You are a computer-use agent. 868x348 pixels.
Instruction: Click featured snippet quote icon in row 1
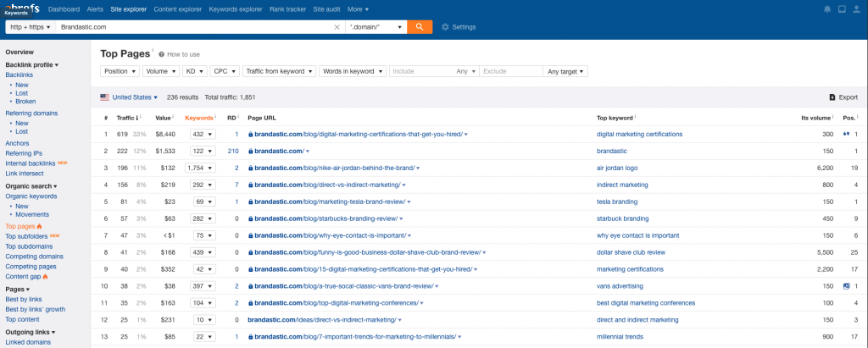[x=845, y=134]
